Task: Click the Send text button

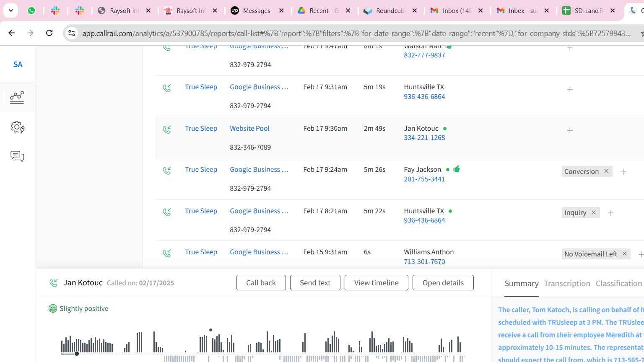Action: click(x=315, y=282)
